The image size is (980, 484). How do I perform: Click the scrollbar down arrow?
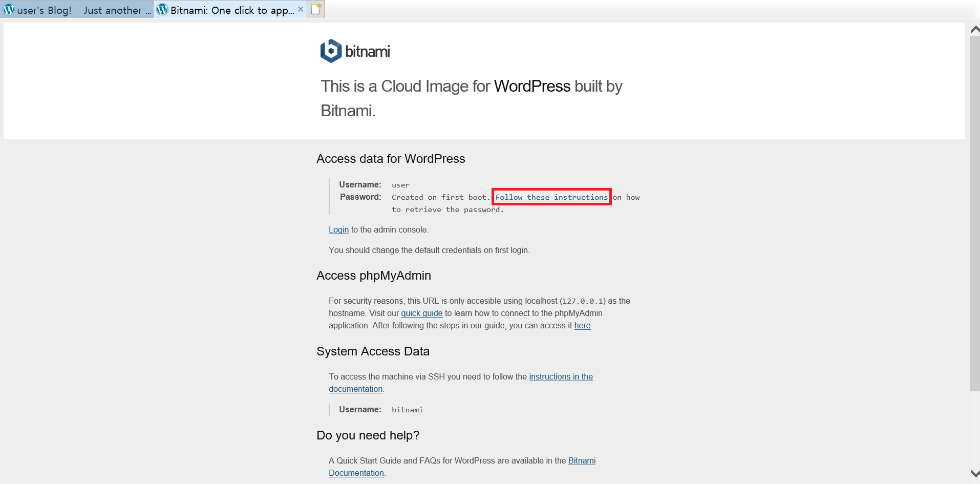click(975, 474)
